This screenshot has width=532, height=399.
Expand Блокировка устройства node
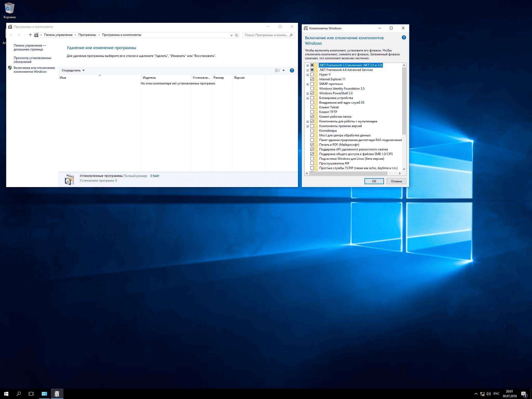coord(308,98)
